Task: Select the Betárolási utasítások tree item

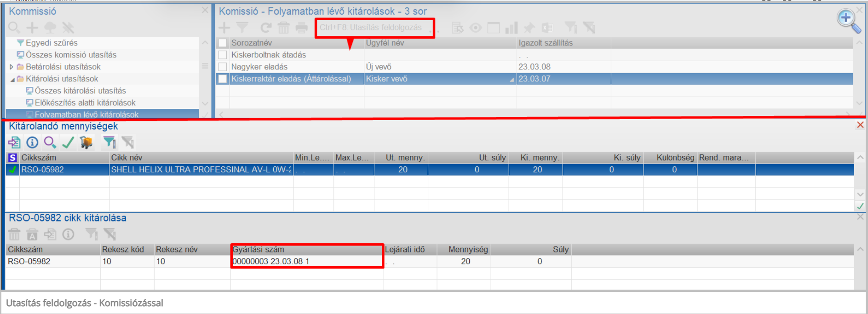Action: click(63, 67)
